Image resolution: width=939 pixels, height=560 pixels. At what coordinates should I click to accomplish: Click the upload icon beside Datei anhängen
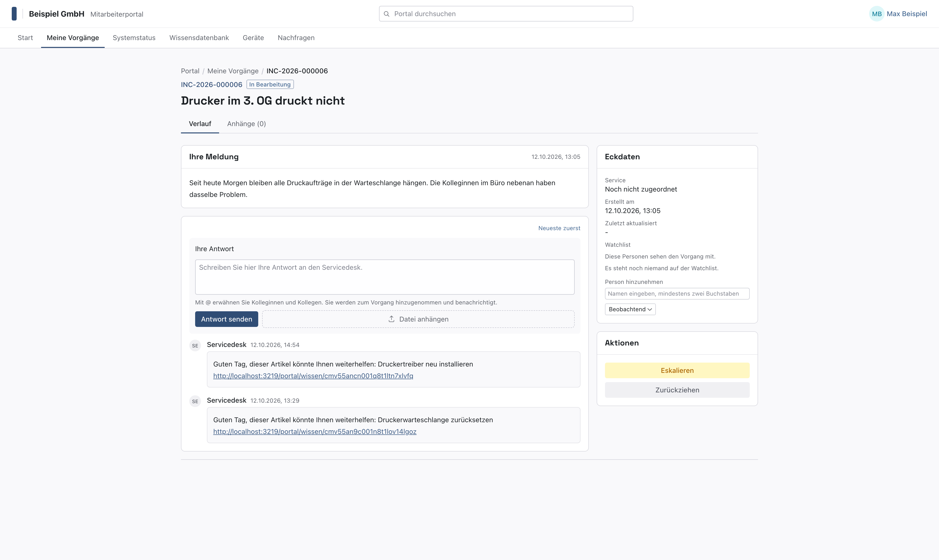click(391, 319)
